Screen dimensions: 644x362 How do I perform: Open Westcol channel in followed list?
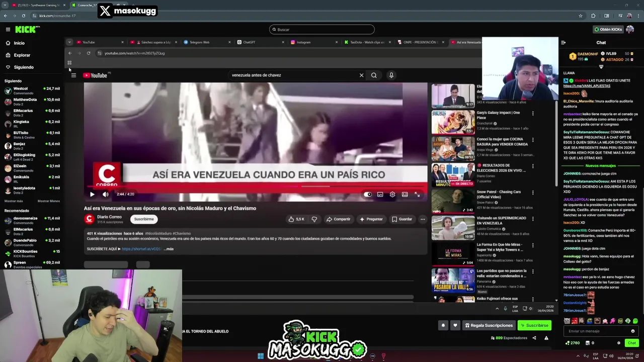[x=32, y=90]
